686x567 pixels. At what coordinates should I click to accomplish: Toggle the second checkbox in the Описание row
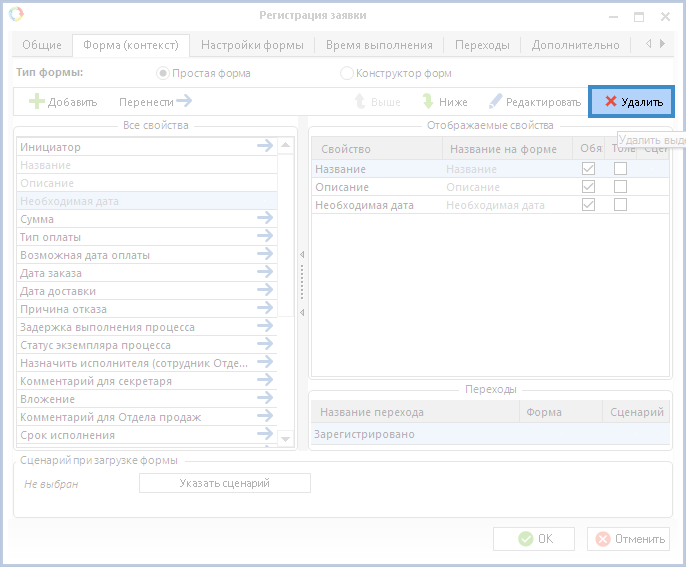620,187
